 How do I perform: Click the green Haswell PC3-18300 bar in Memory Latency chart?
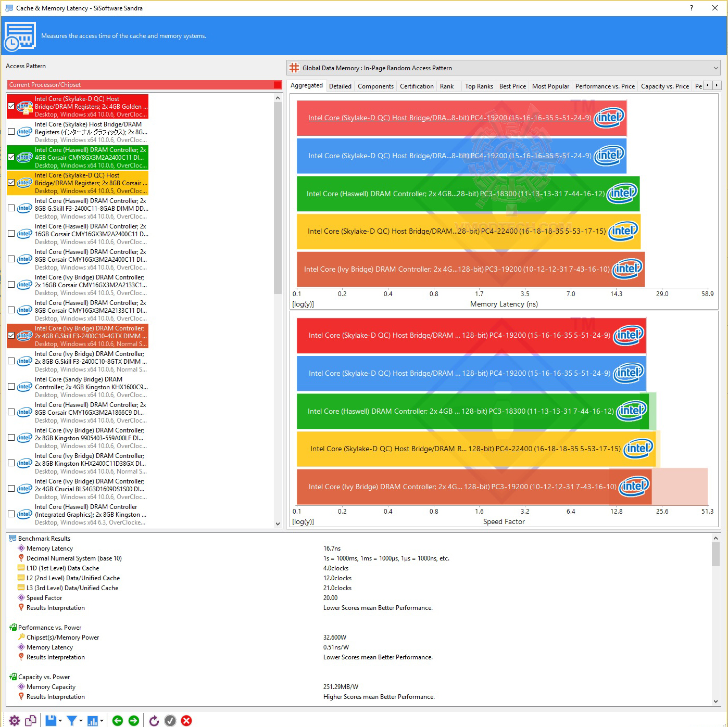468,194
